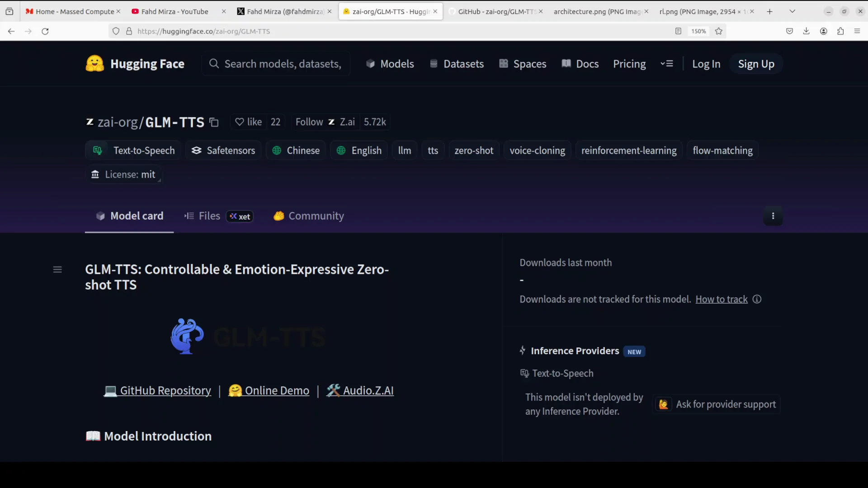868x488 pixels.
Task: Open the GitHub Repository link
Action: (165, 390)
